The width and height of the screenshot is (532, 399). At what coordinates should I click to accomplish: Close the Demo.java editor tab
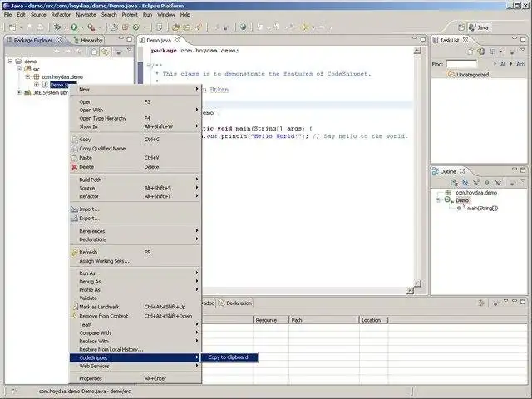click(177, 40)
